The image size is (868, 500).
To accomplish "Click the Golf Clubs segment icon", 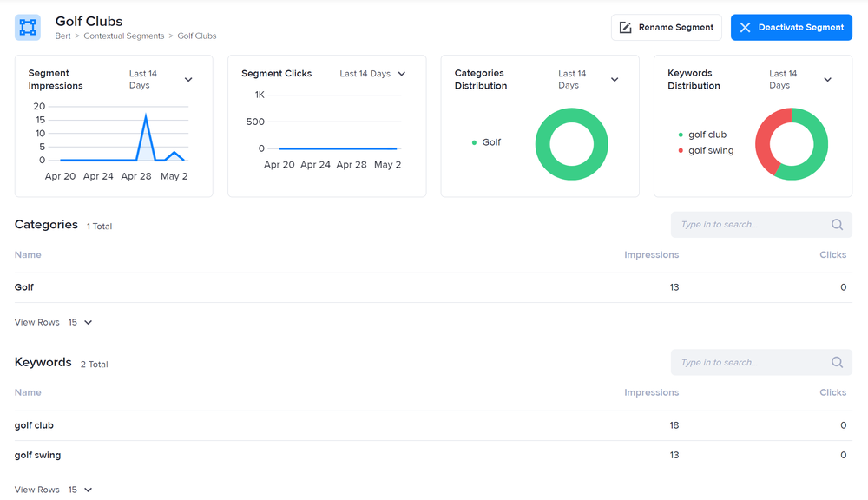I will tap(28, 28).
